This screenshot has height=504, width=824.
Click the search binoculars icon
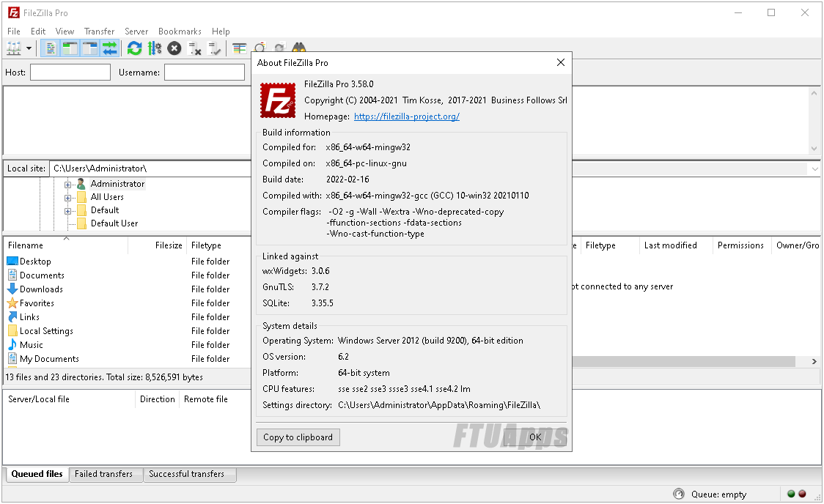(298, 47)
